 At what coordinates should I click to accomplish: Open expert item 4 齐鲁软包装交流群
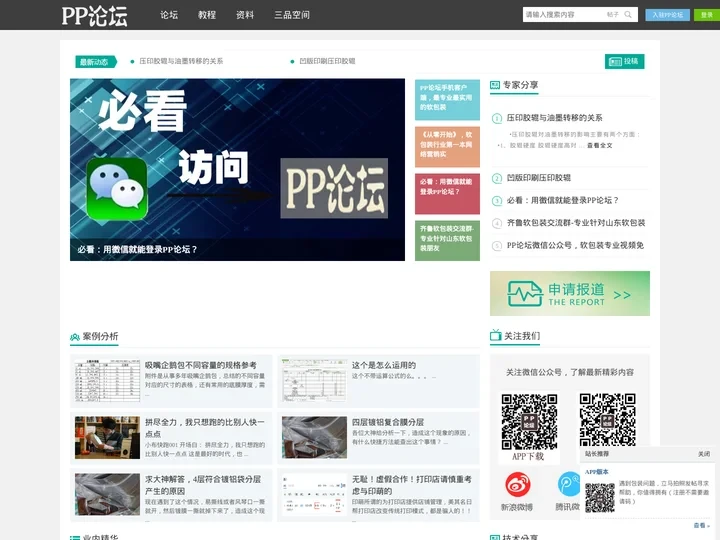[576, 223]
